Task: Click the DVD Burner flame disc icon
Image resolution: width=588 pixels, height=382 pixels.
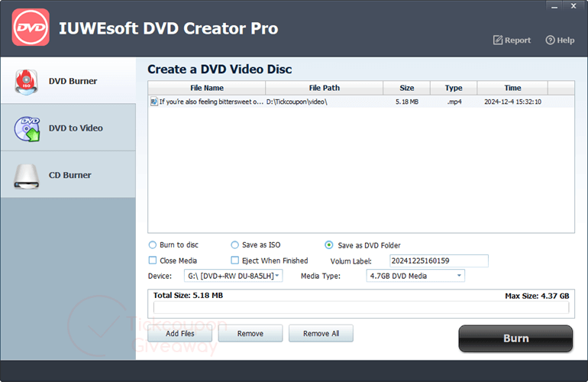Action: tap(26, 82)
